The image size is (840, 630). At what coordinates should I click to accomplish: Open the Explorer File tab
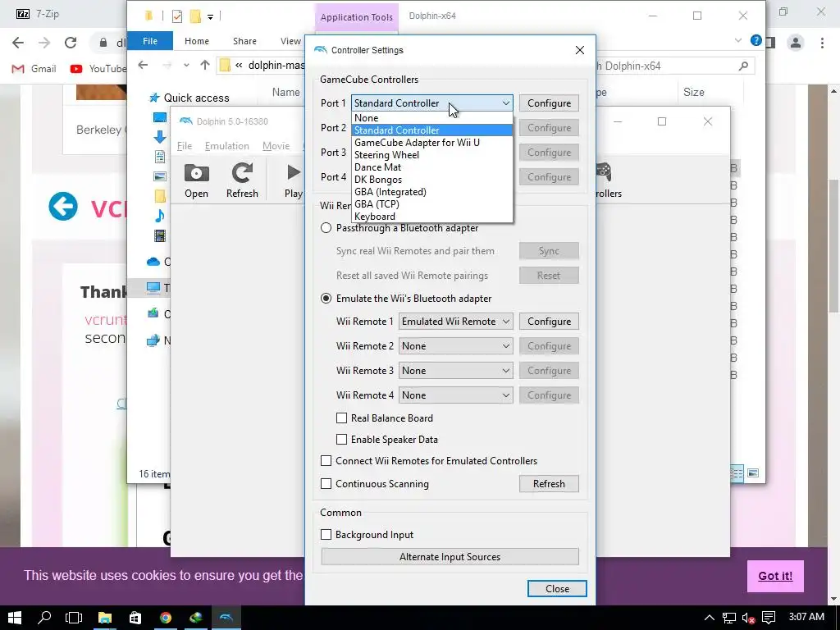(x=150, y=41)
